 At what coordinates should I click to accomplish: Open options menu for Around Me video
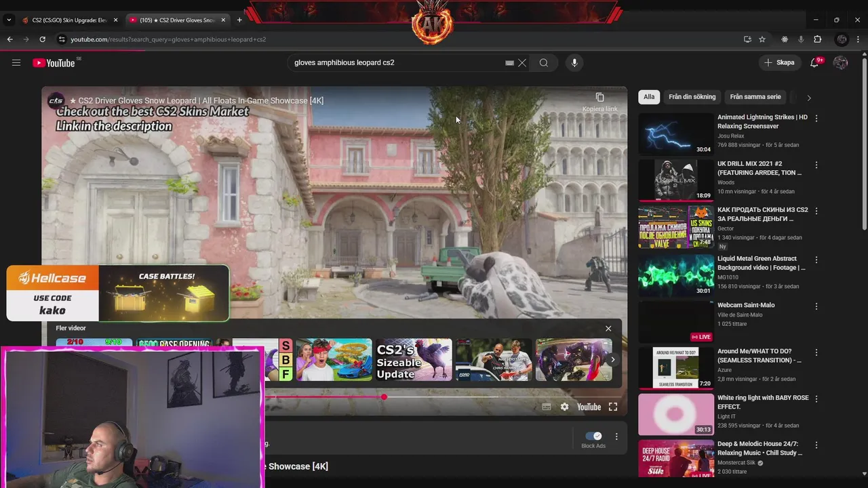[x=816, y=352]
